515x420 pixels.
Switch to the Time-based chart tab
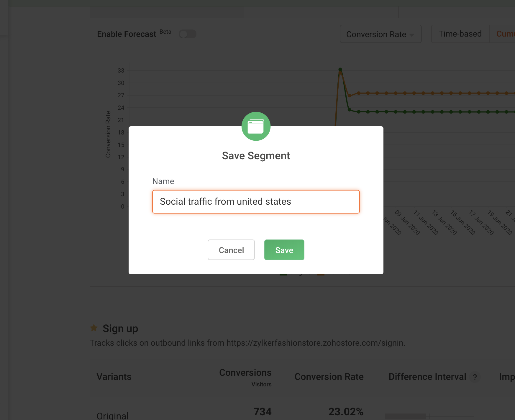coord(460,34)
